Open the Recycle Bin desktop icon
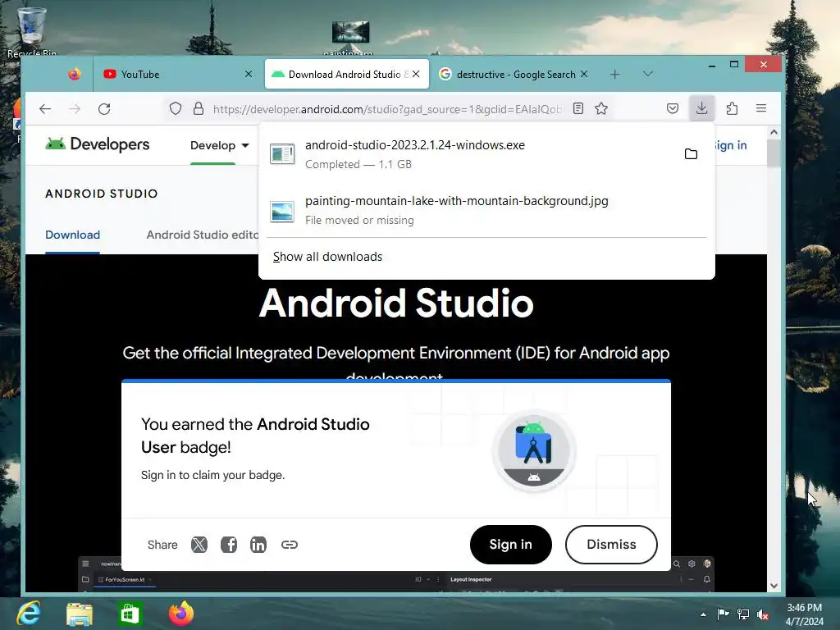The width and height of the screenshot is (840, 630). pos(32,31)
